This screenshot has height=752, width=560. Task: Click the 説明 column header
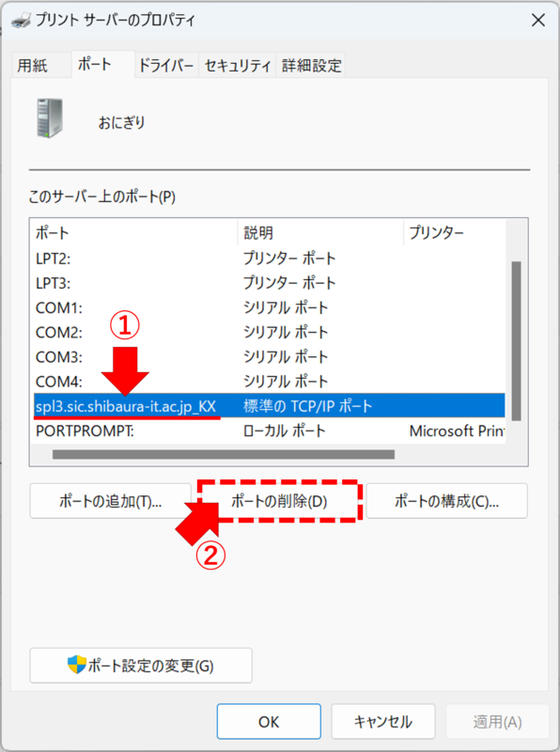(x=320, y=233)
